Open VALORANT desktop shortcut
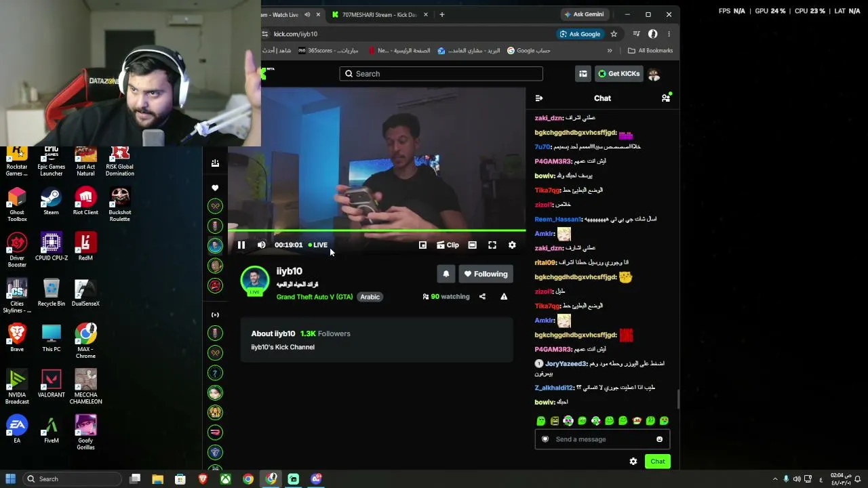Screen dimensions: 868x488 pos(51,384)
